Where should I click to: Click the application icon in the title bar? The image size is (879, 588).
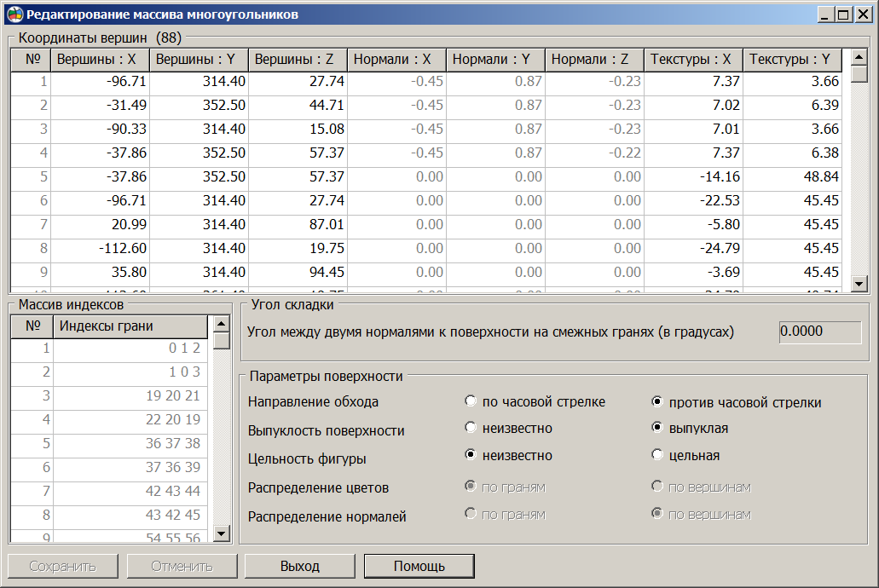click(x=14, y=11)
